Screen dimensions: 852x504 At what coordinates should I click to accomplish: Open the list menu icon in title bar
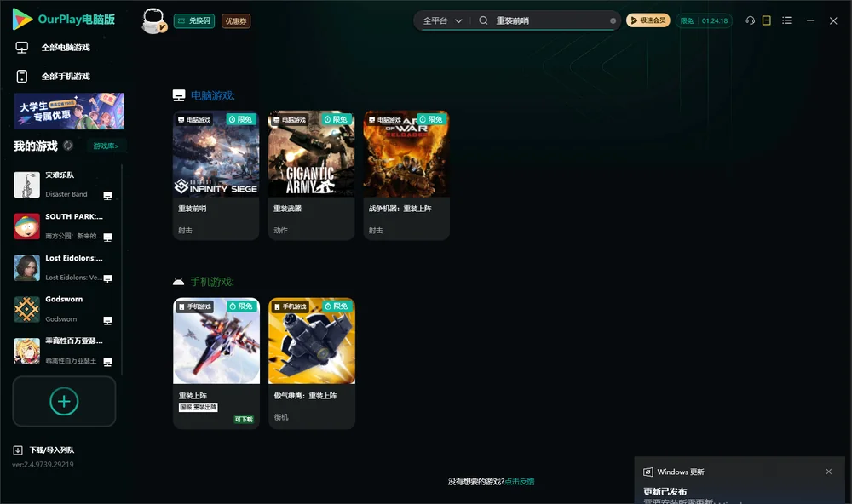click(x=786, y=20)
